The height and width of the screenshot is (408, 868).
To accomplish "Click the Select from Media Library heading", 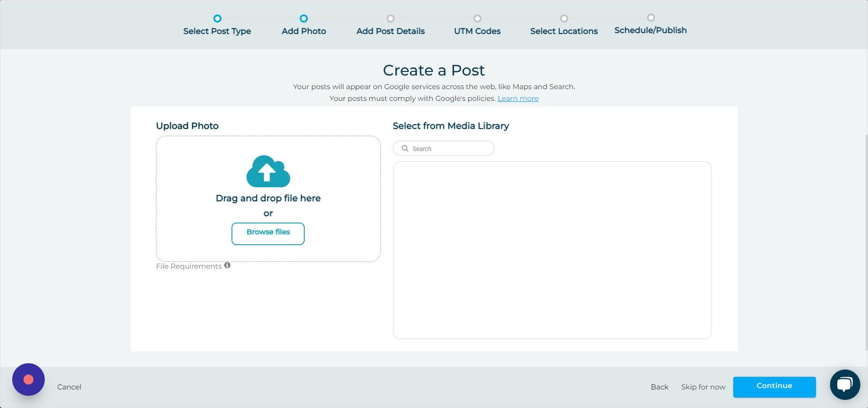I will click(x=451, y=126).
